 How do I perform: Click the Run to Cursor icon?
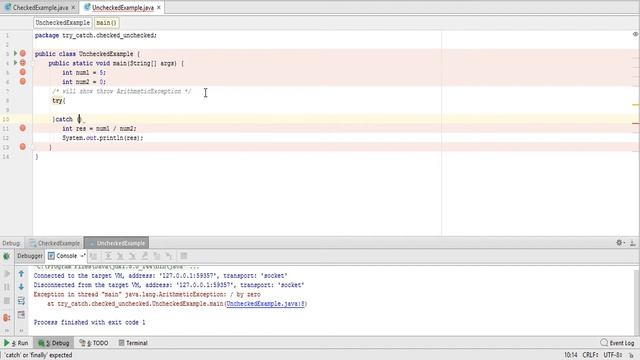pos(169,256)
